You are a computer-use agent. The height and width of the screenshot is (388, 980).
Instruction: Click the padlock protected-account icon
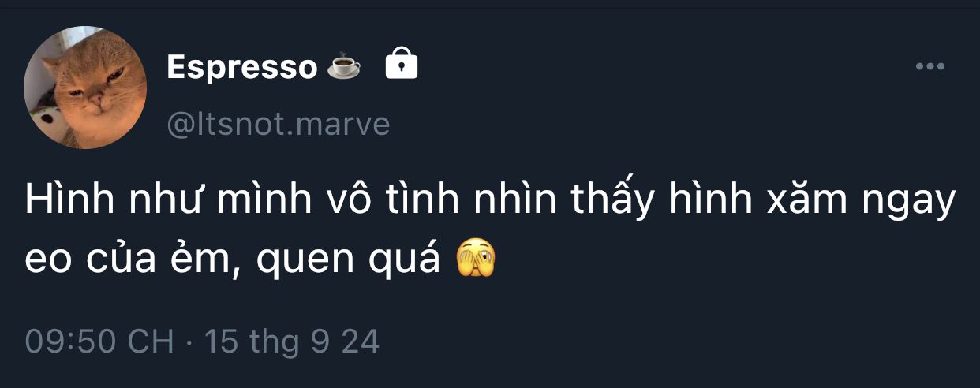pyautogui.click(x=401, y=64)
